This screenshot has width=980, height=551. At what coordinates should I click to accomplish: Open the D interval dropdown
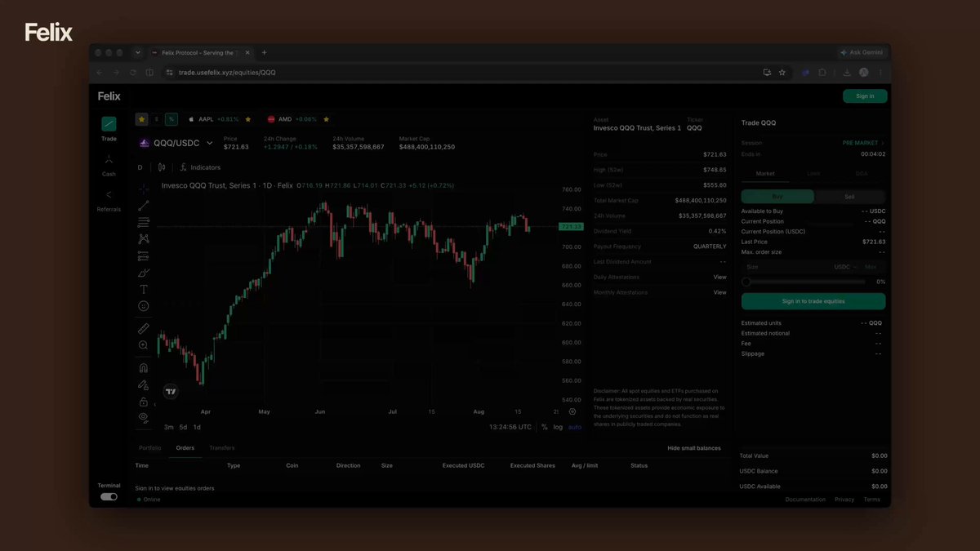coord(140,167)
